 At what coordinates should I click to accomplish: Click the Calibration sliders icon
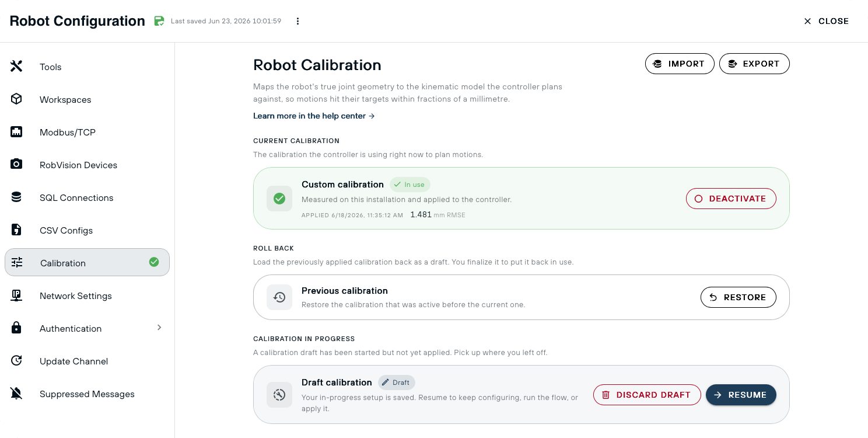(x=17, y=263)
